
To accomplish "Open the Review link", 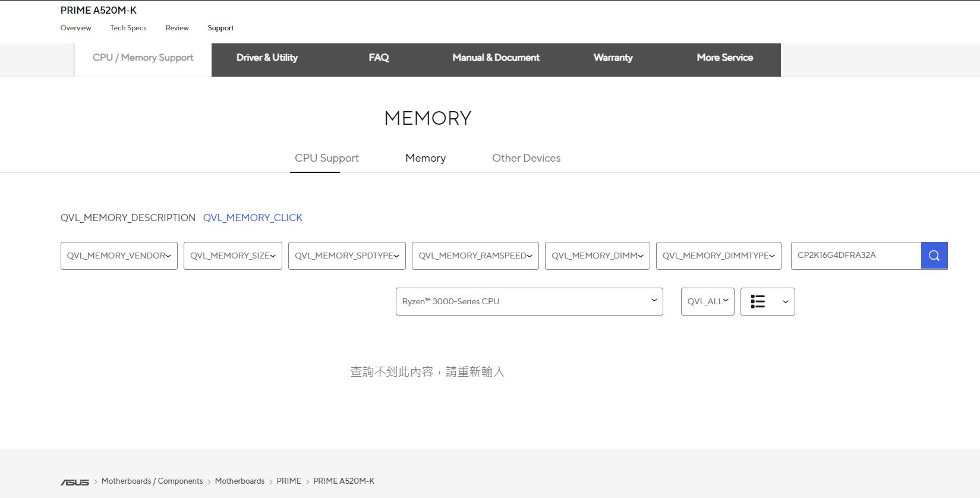I will pos(177,28).
